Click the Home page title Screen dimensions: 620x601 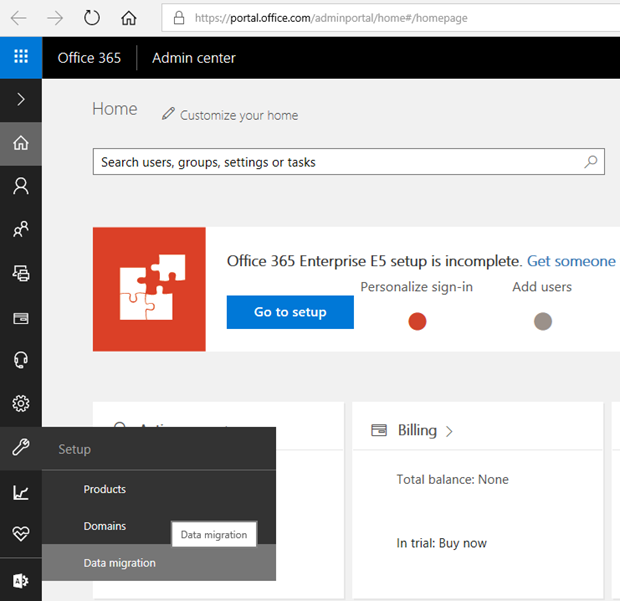point(115,109)
